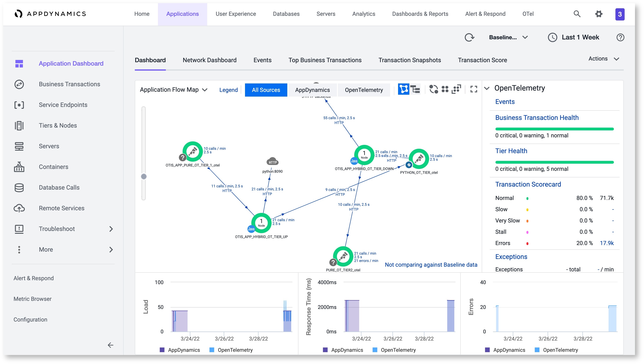Screen dimensions: 644x364
Task: Toggle AppDynamics series in Response Time legend
Action: [343, 350]
